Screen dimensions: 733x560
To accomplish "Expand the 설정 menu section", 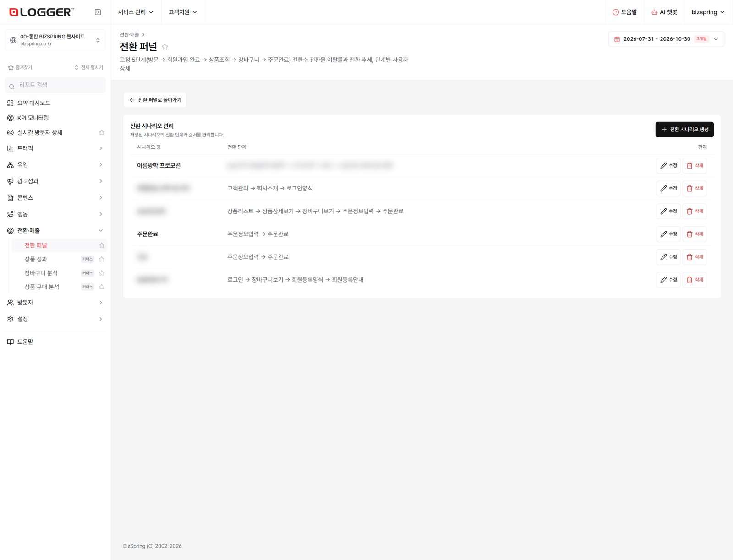I will point(55,319).
